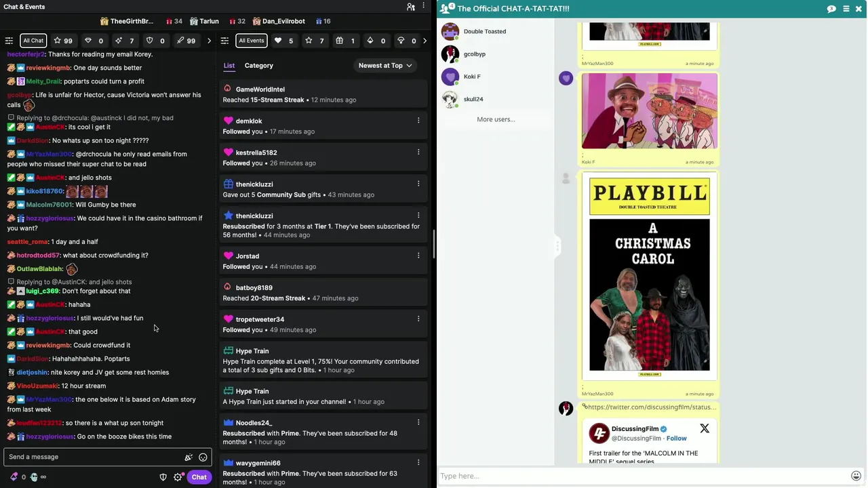This screenshot has height=488, width=868.
Task: Open event filter settings sliders icon
Action: tap(224, 41)
